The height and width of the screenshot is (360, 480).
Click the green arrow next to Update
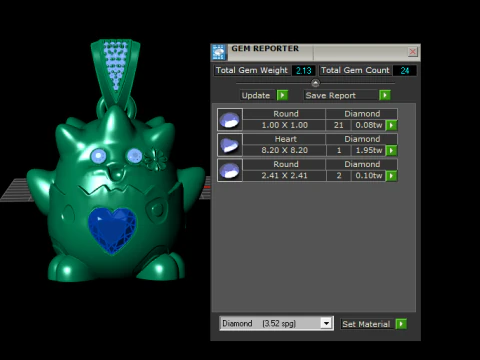point(282,95)
